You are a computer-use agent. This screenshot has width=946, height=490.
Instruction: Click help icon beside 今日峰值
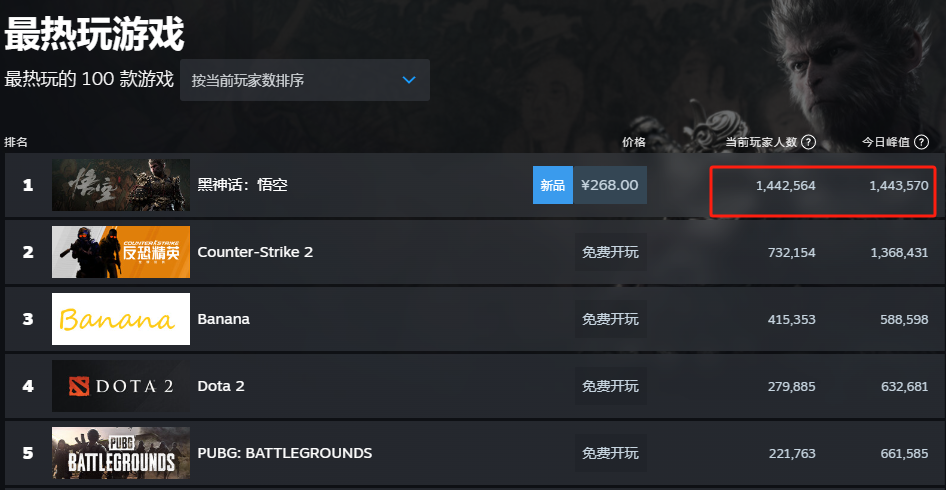tap(921, 142)
